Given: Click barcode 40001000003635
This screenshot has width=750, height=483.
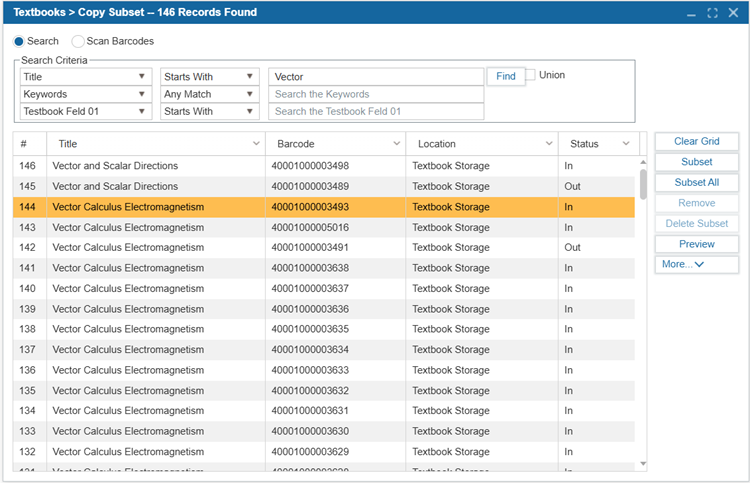Looking at the screenshot, I should coord(310,329).
